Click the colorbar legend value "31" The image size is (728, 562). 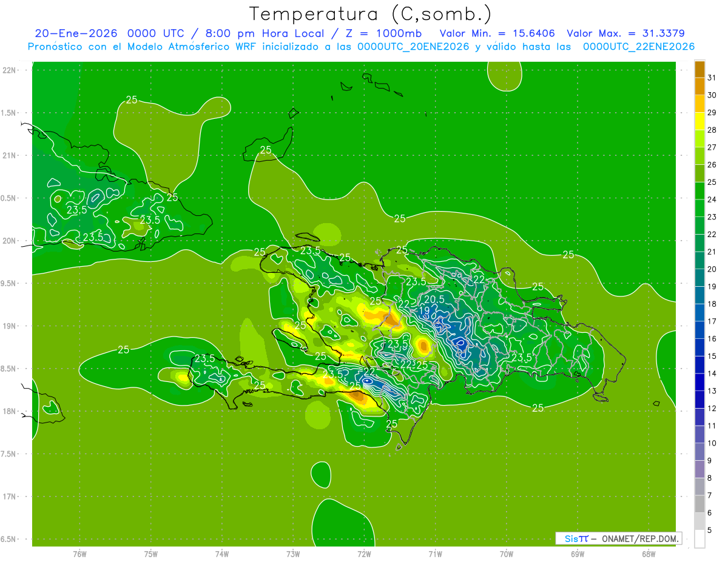point(712,78)
